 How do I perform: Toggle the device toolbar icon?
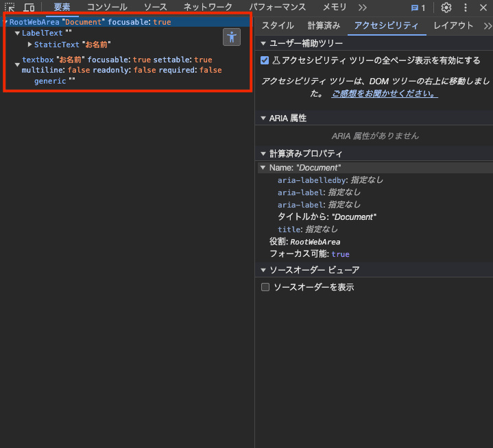pyautogui.click(x=29, y=7)
